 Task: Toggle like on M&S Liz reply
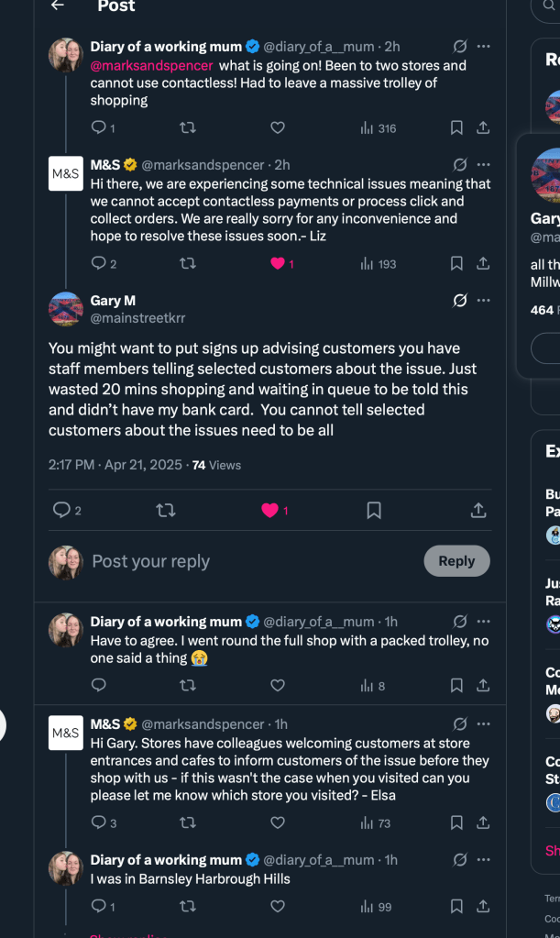[x=278, y=264]
